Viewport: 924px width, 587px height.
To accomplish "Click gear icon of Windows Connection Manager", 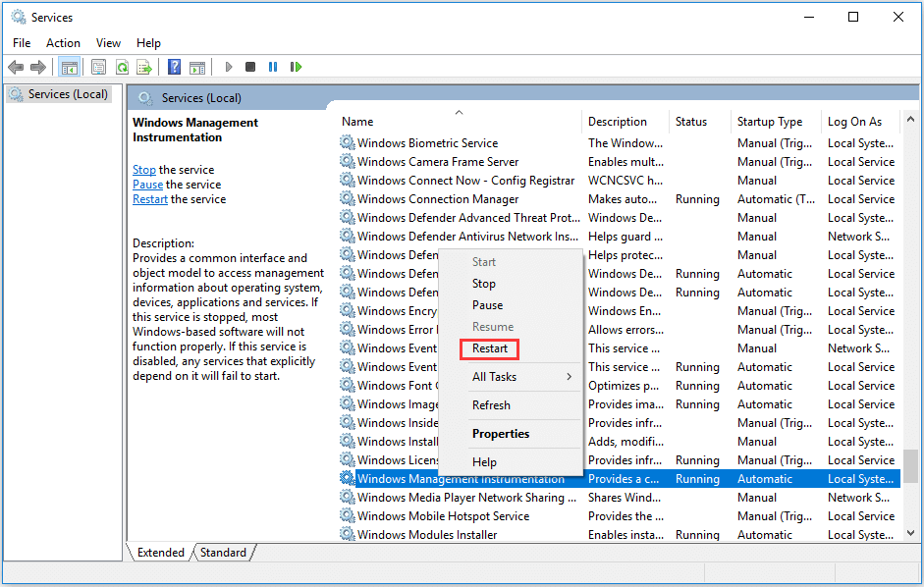I will (347, 198).
